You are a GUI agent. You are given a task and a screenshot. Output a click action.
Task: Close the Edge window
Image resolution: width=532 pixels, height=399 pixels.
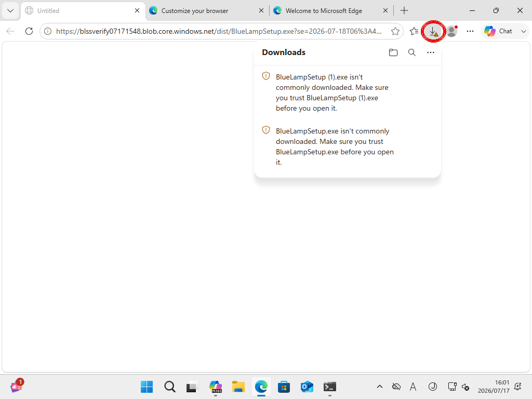(x=520, y=10)
